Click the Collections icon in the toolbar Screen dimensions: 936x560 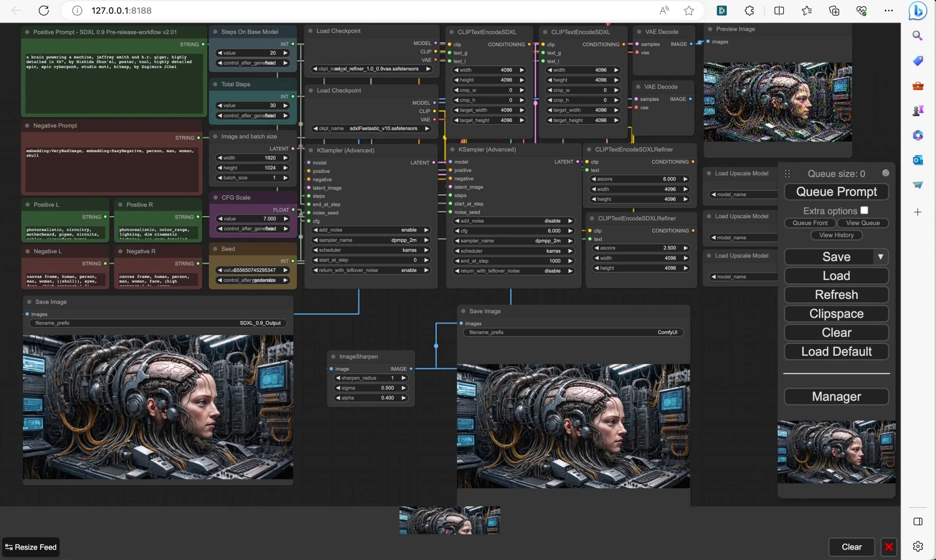pos(834,10)
